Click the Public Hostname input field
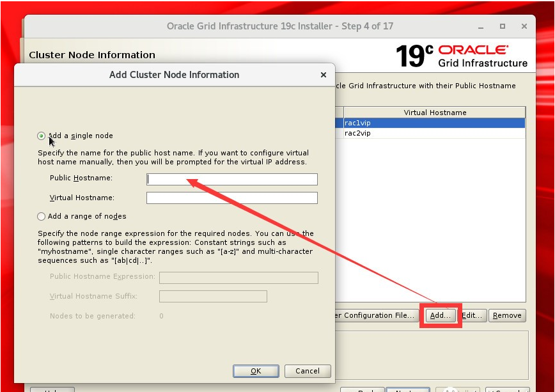Viewport: 555px width, 392px height. [x=232, y=179]
